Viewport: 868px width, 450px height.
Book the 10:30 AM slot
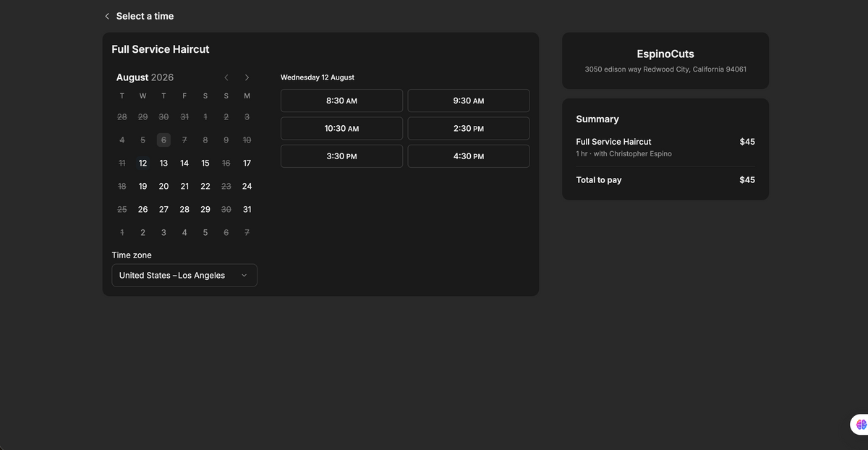click(x=341, y=129)
